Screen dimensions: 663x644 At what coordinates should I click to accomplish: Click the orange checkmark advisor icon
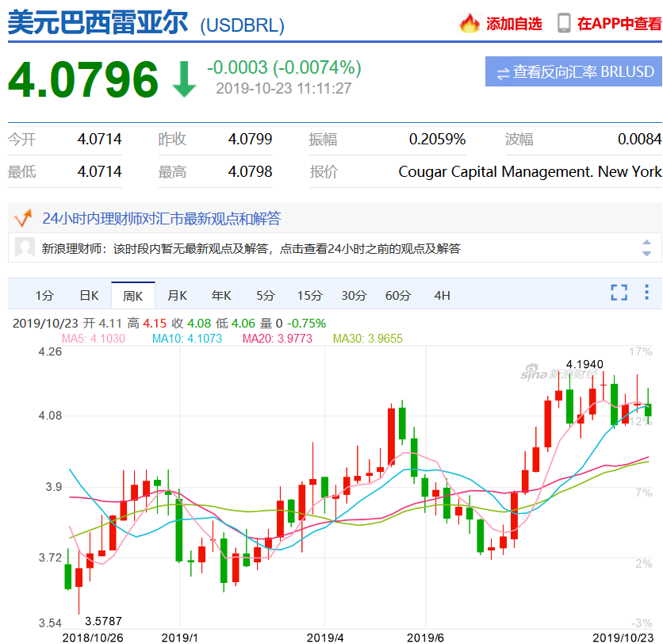(23, 218)
